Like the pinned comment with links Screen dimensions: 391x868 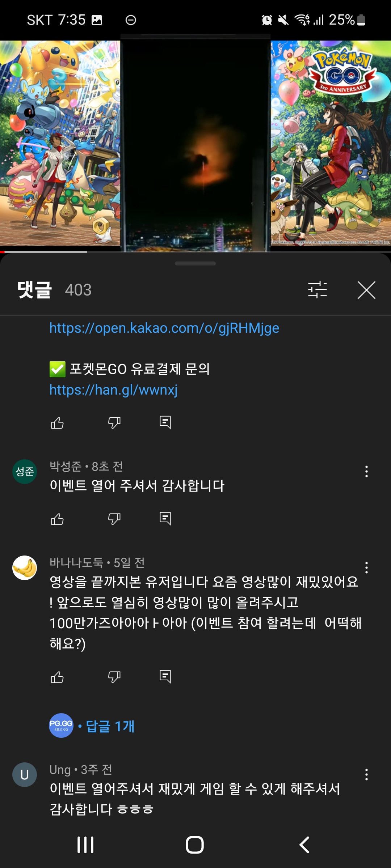(x=57, y=422)
